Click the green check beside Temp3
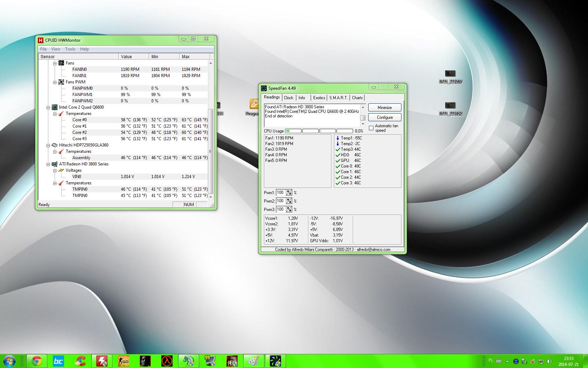588x368 pixels. 338,149
